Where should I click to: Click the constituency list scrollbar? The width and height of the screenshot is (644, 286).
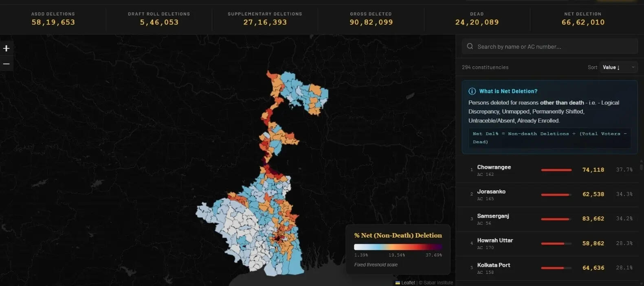641,166
